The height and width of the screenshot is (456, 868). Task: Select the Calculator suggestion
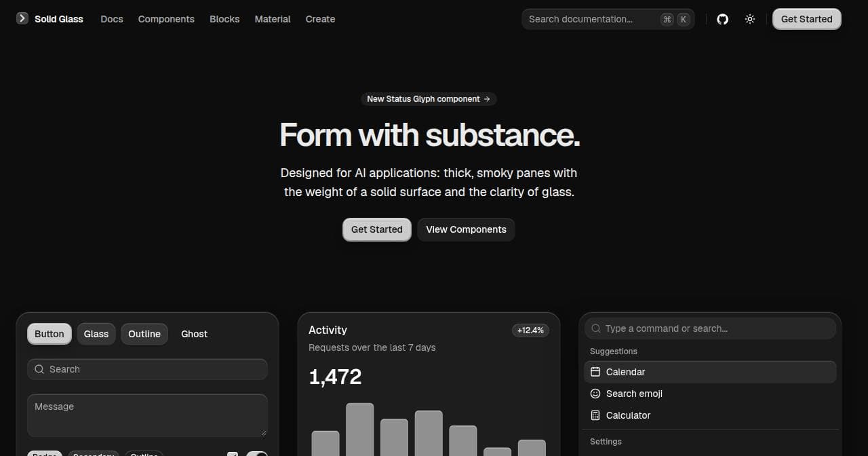point(710,415)
